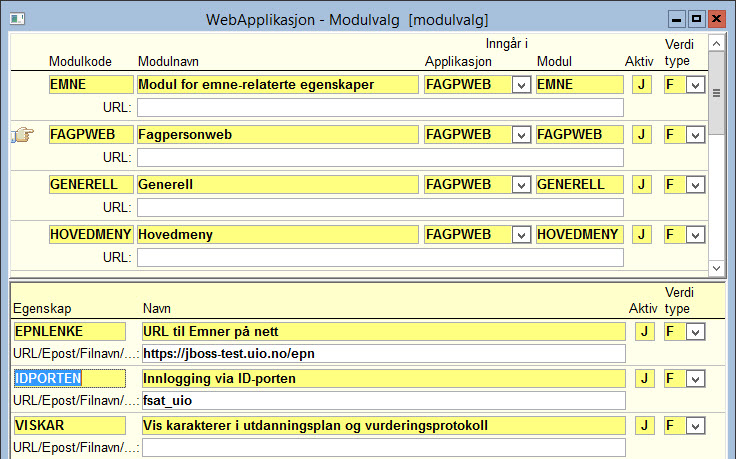Click the GENERELL module code field
Viewport: 736px width, 459px height.
pos(91,184)
